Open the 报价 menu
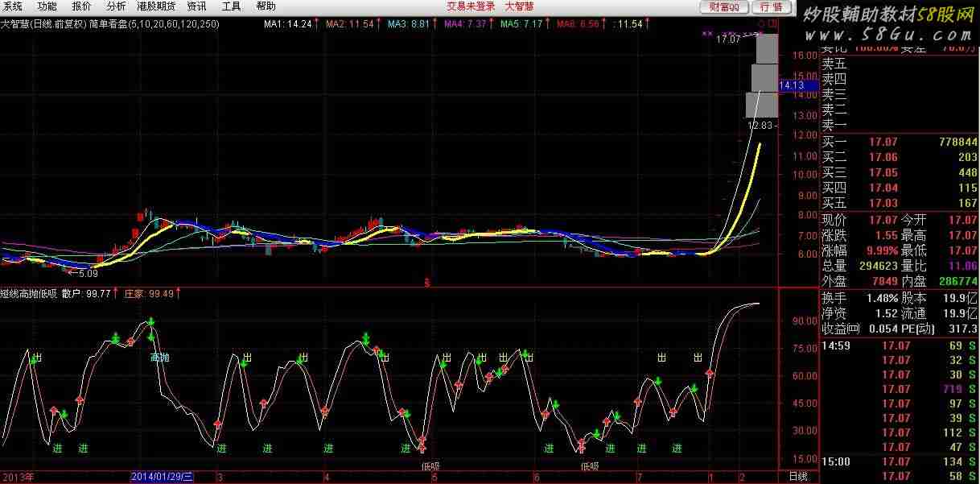The width and height of the screenshot is (980, 484). pos(82,6)
